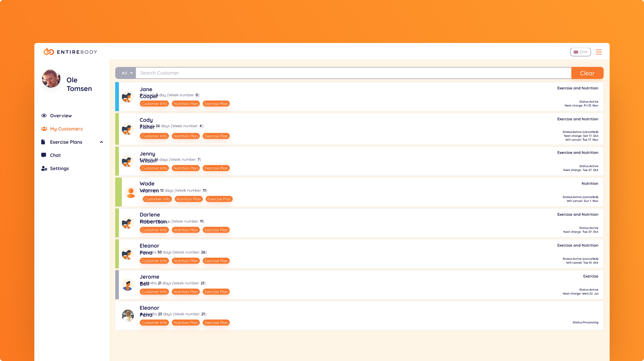
Task: Open Jane Cooper's Customer Info
Action: [x=154, y=104]
